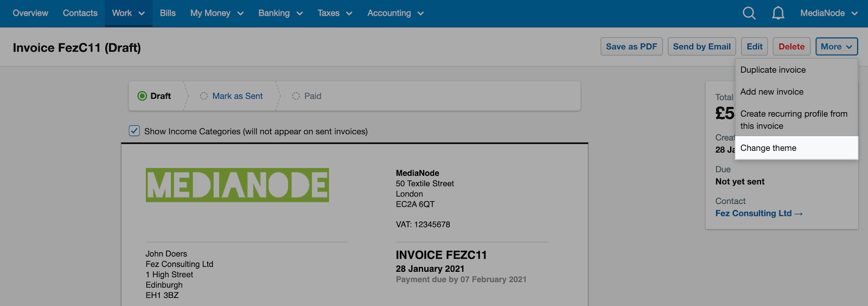Click the 28 January 2021 invoice date
Viewport: 868px width, 306px height.
coord(430,269)
